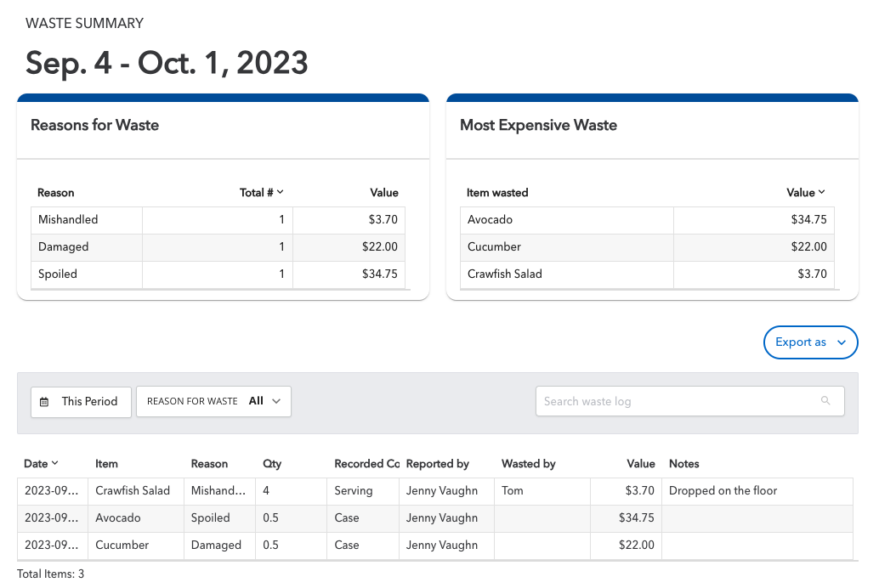Open the "This Period" date range selector
The height and width of the screenshot is (588, 879).
point(81,401)
